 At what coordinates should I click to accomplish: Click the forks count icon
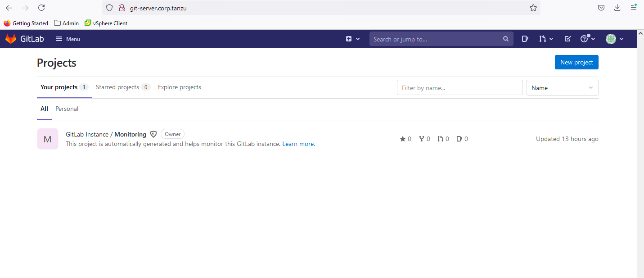click(424, 139)
